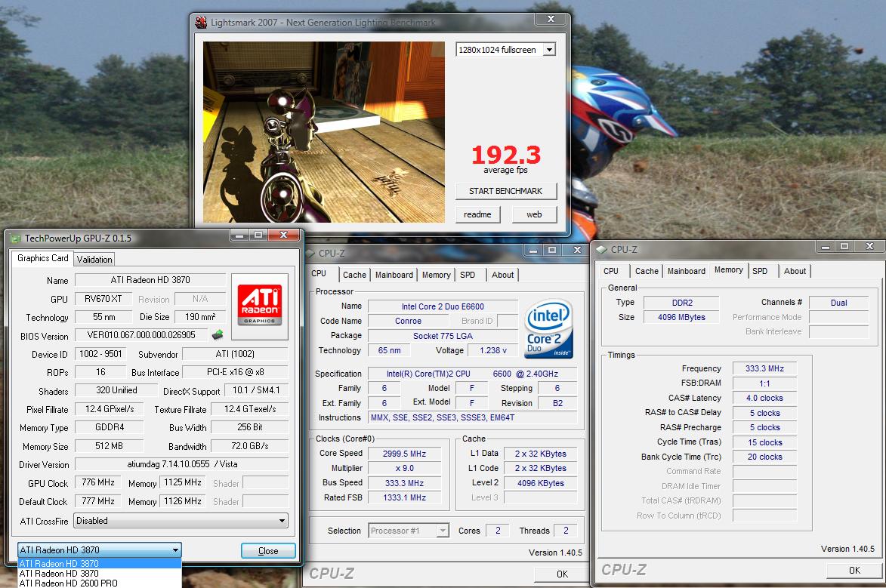886x588 pixels.
Task: Click the GPU-Z title bar icon
Action: click(x=15, y=239)
